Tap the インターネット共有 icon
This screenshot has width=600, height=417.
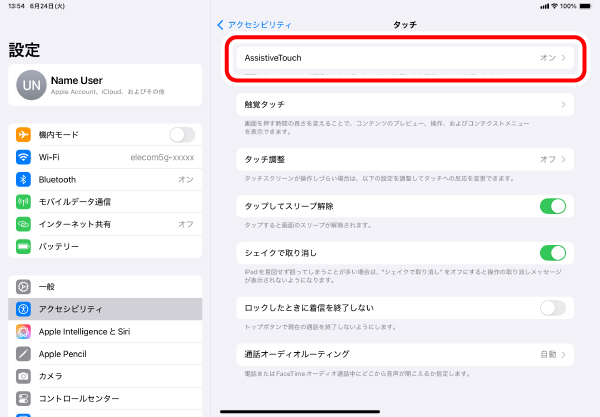24,223
